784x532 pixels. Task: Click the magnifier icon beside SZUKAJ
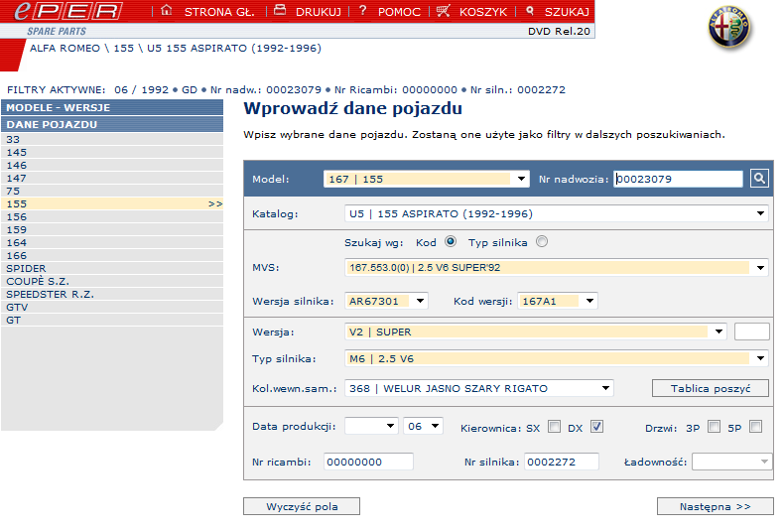click(x=530, y=11)
